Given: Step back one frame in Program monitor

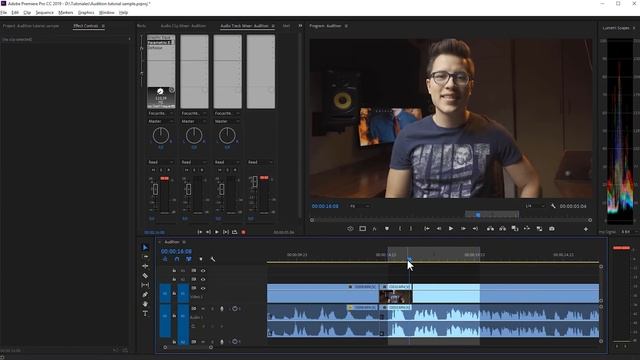Looking at the screenshot, I should point(439,229).
